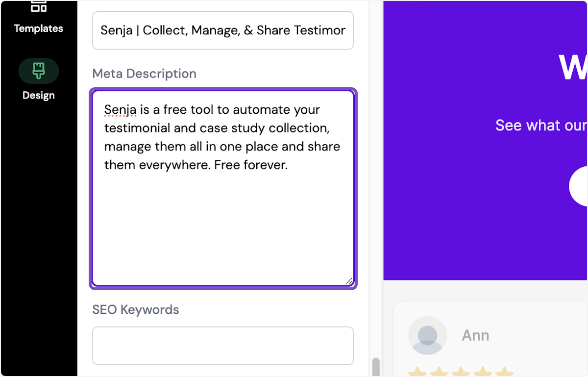Click Ann's avatar placeholder icon
This screenshot has height=377, width=588.
click(427, 335)
